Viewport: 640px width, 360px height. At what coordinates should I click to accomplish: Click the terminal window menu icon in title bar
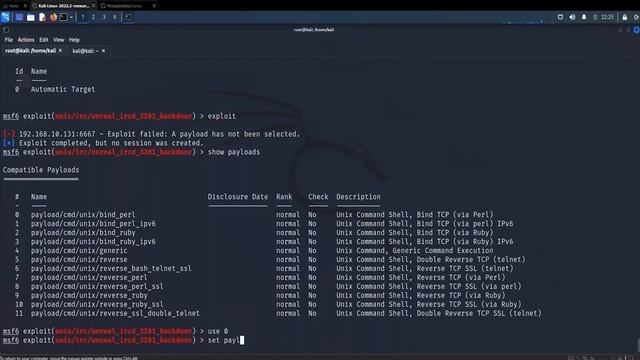6,30
